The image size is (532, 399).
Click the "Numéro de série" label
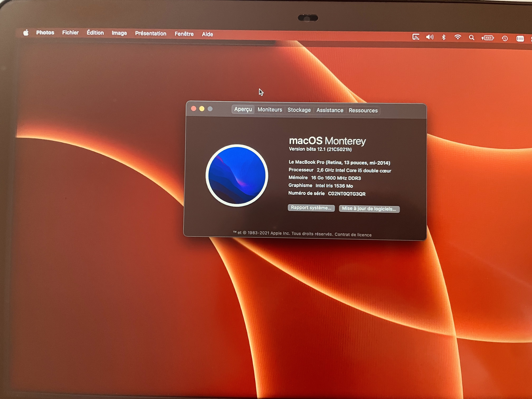tap(306, 193)
